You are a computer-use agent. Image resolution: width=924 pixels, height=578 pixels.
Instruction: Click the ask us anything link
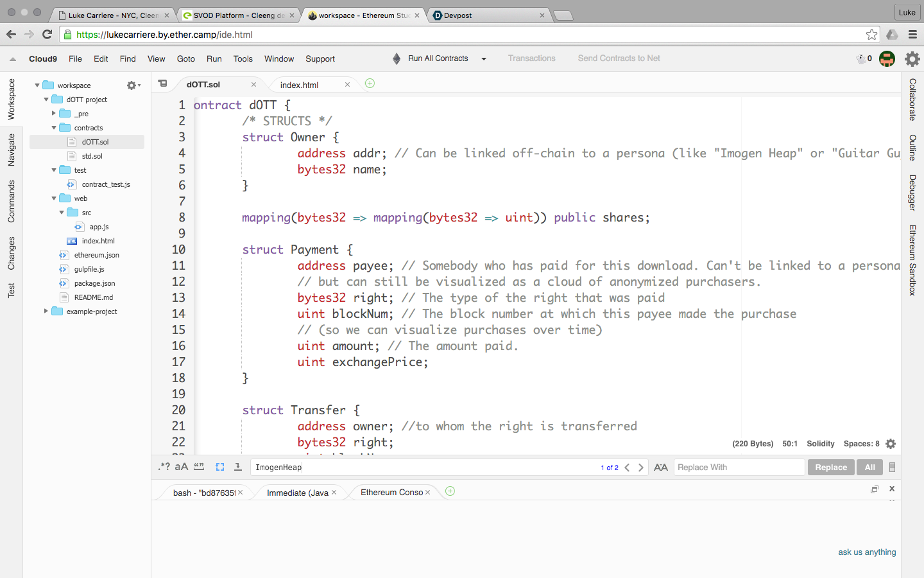tap(867, 552)
